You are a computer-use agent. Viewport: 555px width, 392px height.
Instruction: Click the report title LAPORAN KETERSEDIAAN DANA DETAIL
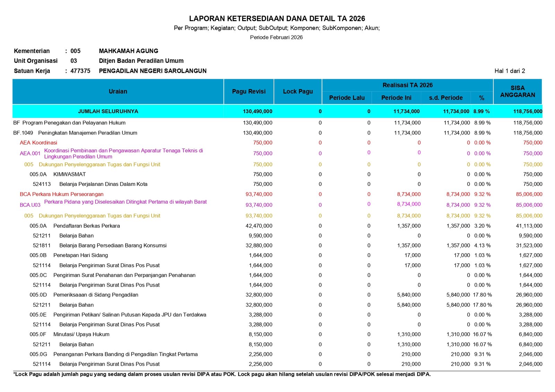pos(277,19)
